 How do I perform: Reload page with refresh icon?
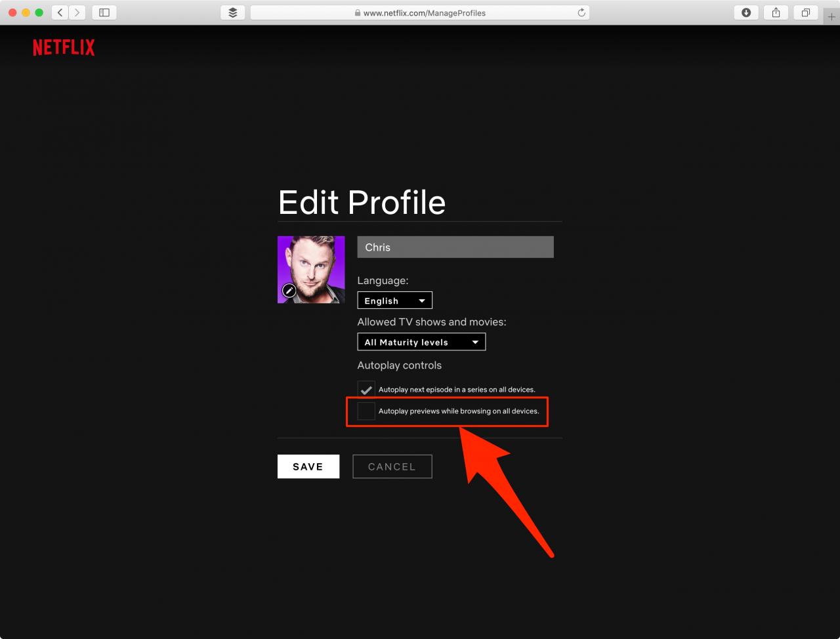click(581, 12)
